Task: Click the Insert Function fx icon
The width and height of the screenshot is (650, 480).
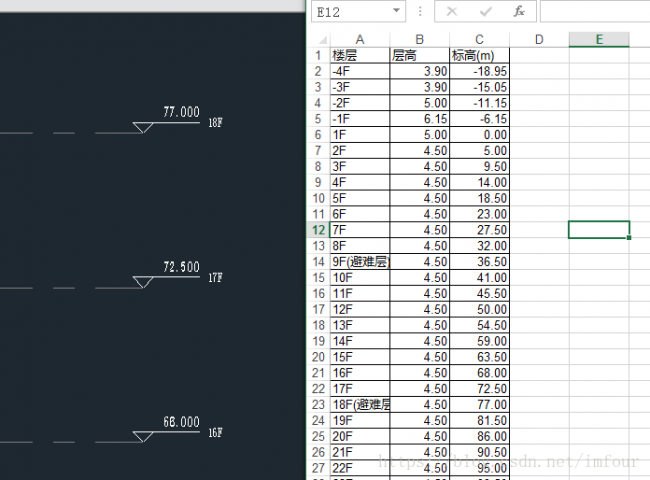Action: tap(519, 11)
